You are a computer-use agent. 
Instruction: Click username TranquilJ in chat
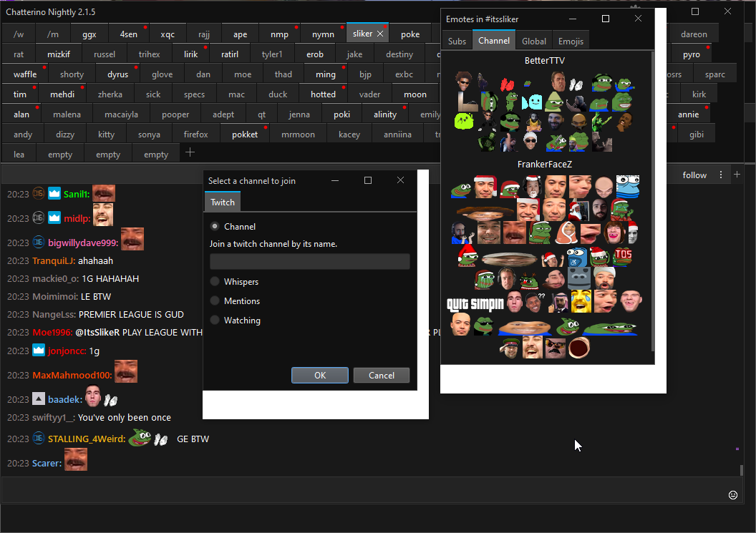pos(54,260)
